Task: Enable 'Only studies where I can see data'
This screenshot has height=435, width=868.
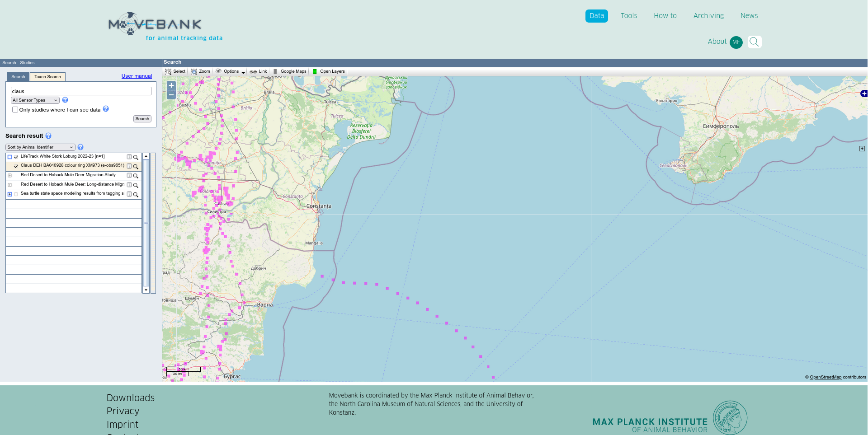Action: 15,110
